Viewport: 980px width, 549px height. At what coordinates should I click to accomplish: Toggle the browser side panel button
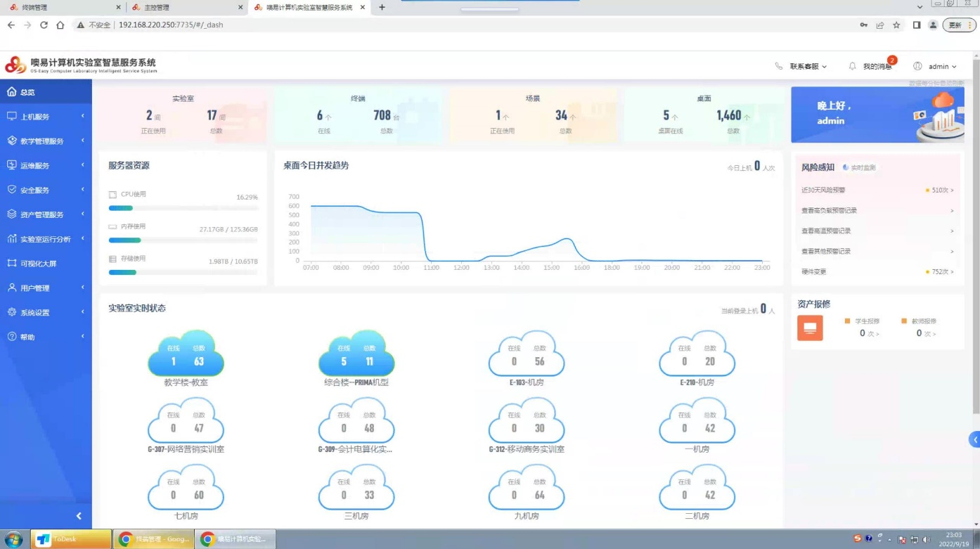916,25
